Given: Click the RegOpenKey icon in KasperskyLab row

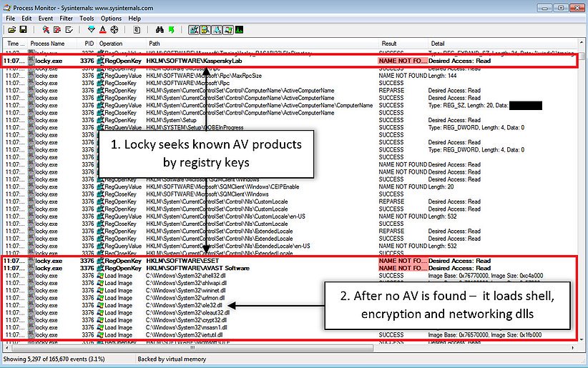Looking at the screenshot, I should 100,61.
